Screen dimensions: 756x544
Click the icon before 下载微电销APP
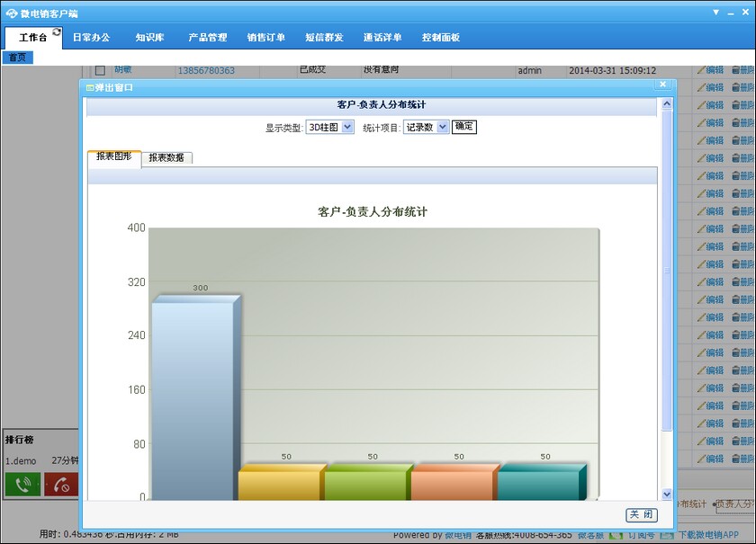666,535
